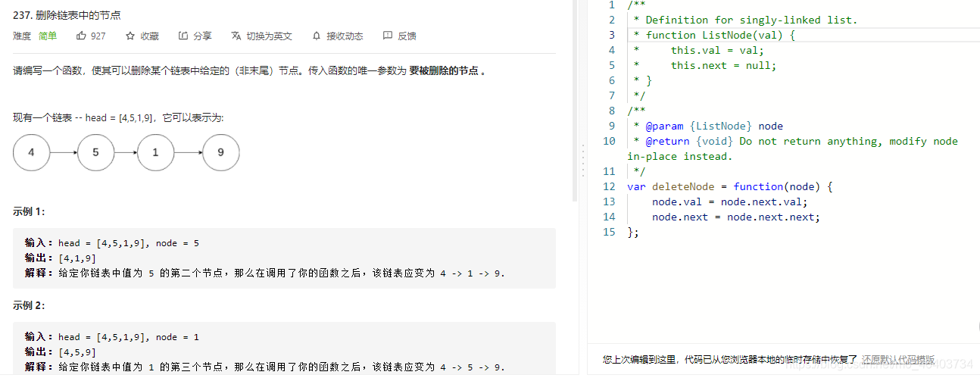Click the 'var deleteNode = function(node) {' line

(x=730, y=186)
